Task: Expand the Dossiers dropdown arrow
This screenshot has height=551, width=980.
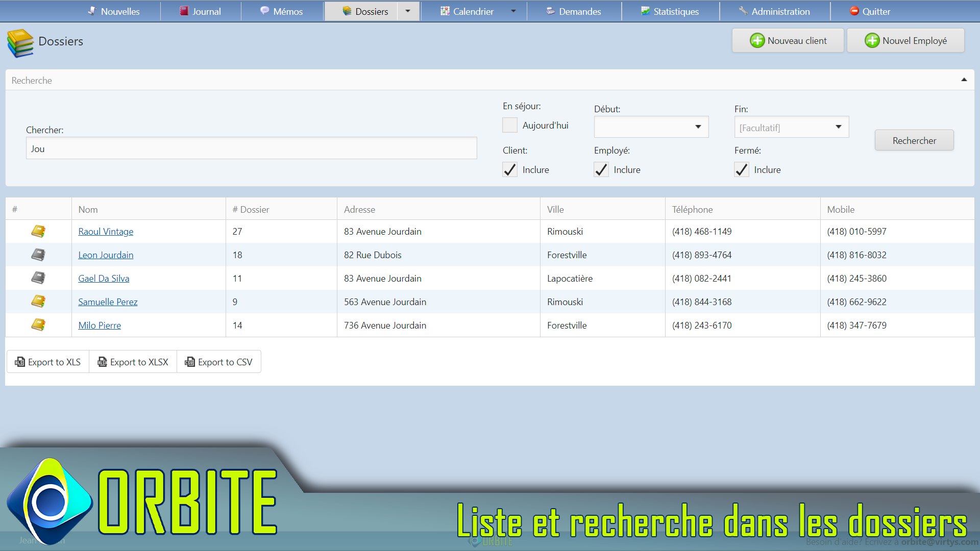Action: pyautogui.click(x=408, y=11)
